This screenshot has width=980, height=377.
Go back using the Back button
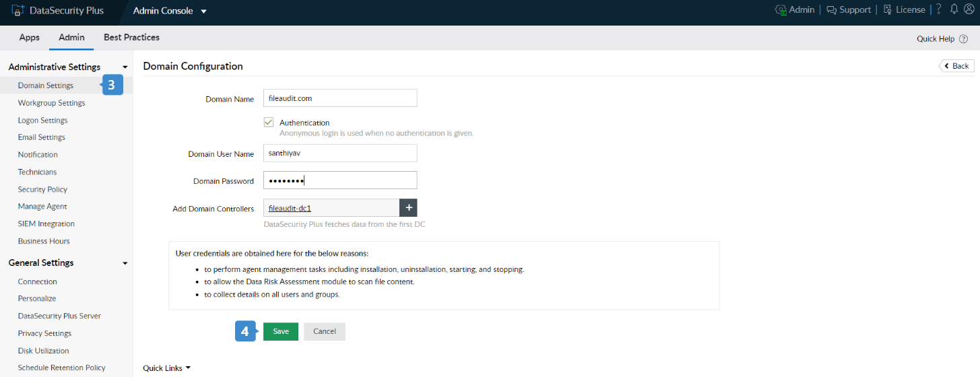click(x=956, y=65)
